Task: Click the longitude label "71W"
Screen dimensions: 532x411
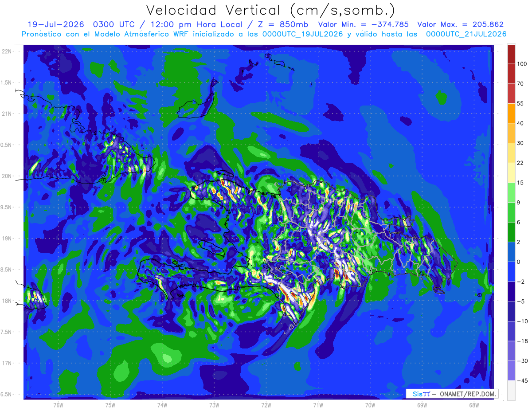Action: click(318, 405)
